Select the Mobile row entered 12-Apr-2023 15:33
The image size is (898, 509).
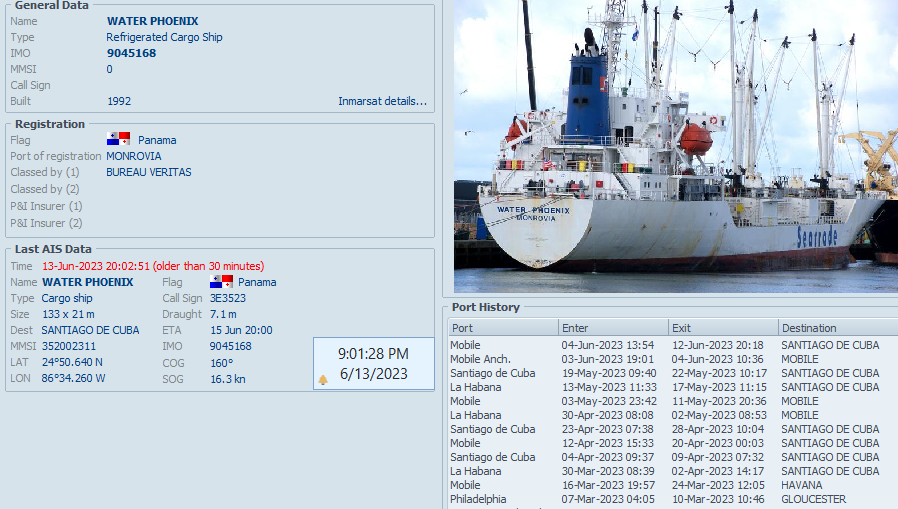[x=673, y=443]
